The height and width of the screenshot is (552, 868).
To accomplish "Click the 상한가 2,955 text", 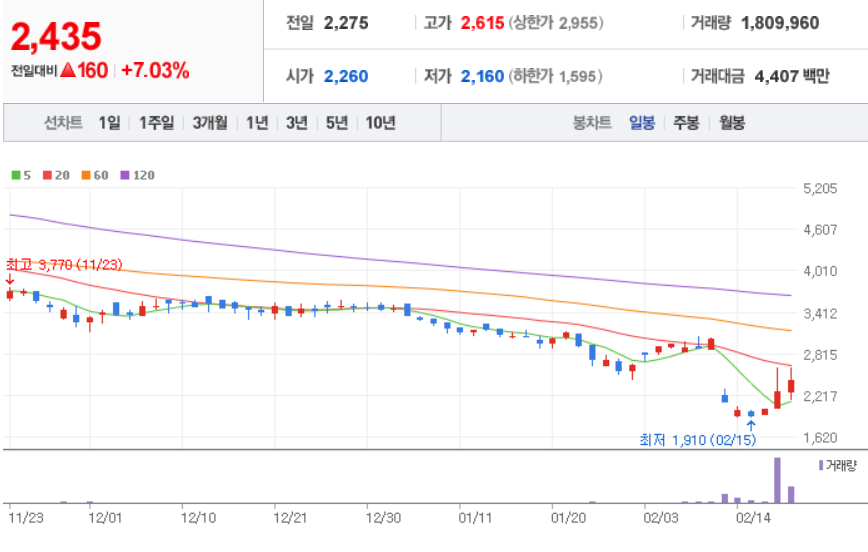I will point(556,23).
